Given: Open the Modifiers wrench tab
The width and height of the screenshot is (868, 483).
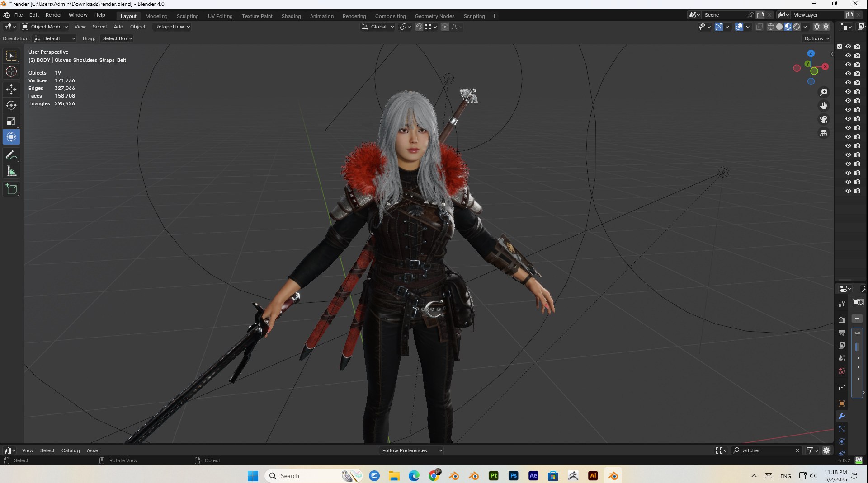Looking at the screenshot, I should pos(842,416).
